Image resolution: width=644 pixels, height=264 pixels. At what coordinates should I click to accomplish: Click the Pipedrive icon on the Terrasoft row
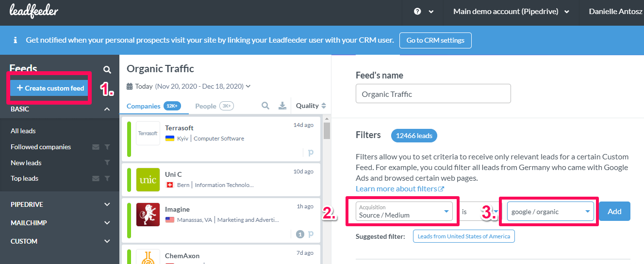click(x=311, y=153)
